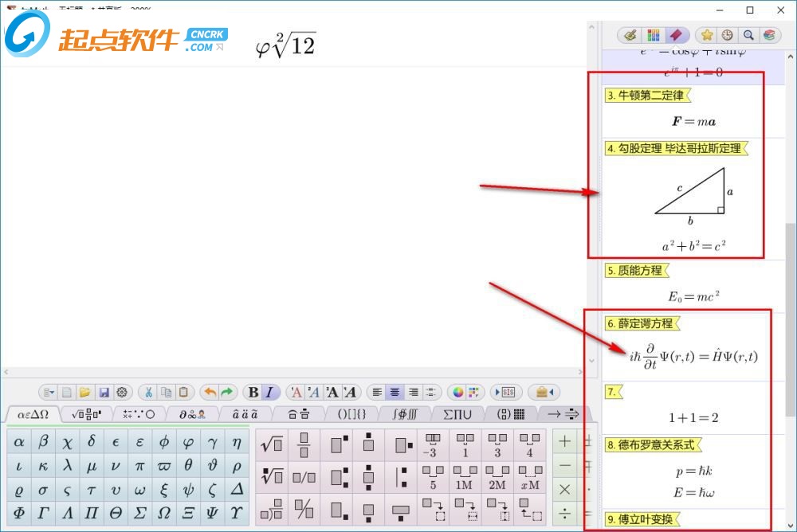Save the document with floppy disk icon
The width and height of the screenshot is (797, 532).
pyautogui.click(x=104, y=393)
